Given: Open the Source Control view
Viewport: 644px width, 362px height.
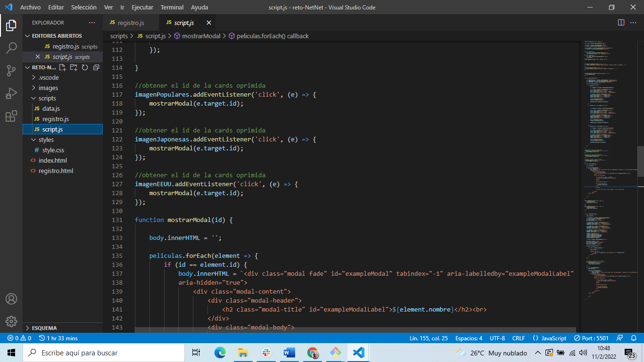Looking at the screenshot, I should [x=11, y=71].
